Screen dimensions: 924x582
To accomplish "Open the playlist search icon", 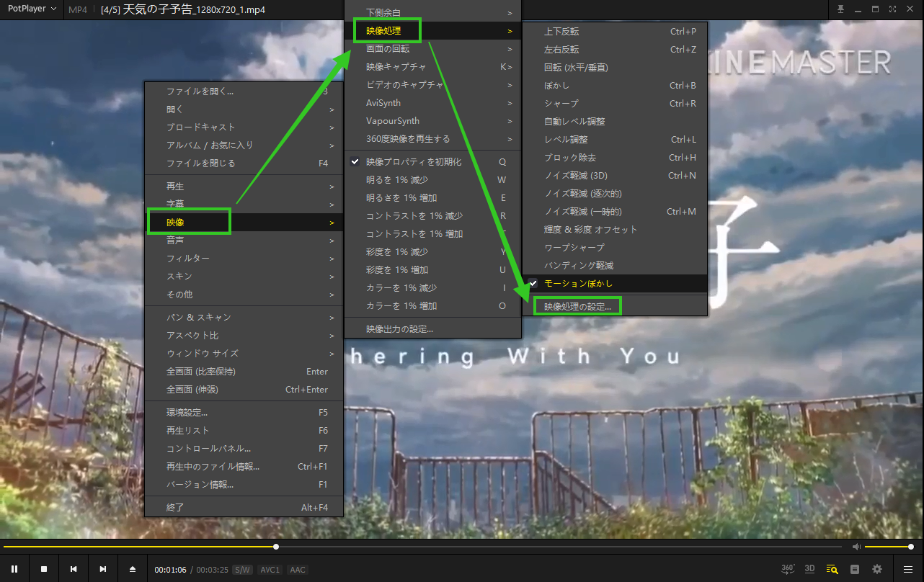I will point(832,569).
